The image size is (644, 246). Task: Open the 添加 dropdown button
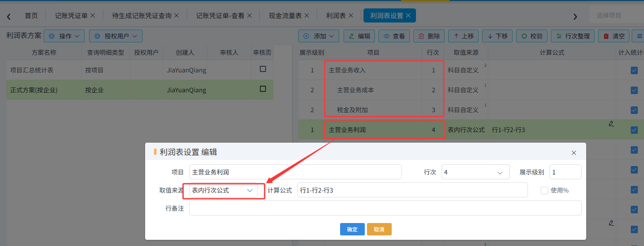(x=318, y=36)
